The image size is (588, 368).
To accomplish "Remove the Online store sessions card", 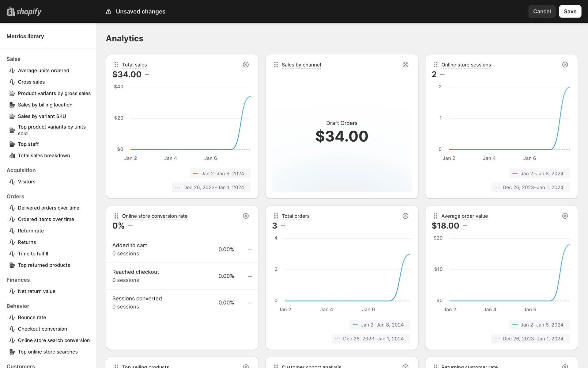I will coord(565,65).
